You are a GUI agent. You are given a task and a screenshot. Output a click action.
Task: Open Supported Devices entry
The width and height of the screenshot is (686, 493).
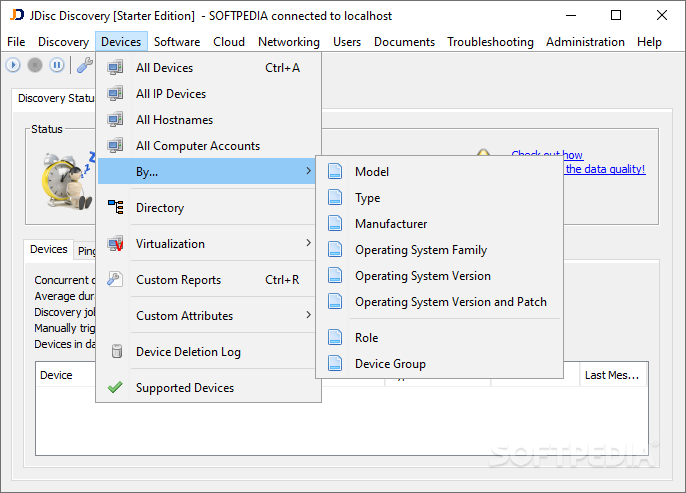coord(209,388)
